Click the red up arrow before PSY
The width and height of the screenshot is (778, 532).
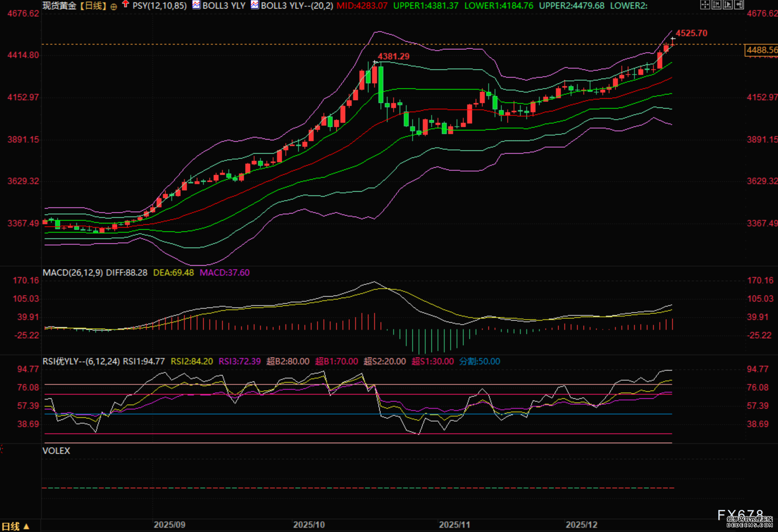tap(125, 5)
